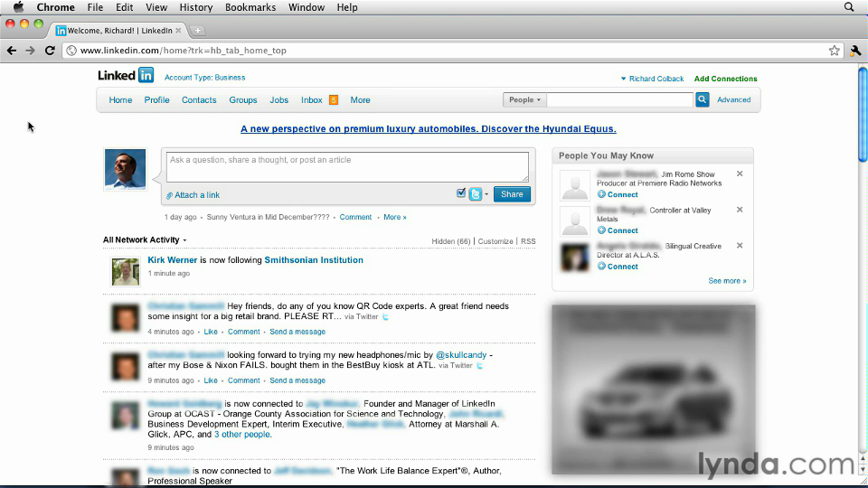This screenshot has height=488, width=868.
Task: Open the Jobs tab
Action: (279, 100)
